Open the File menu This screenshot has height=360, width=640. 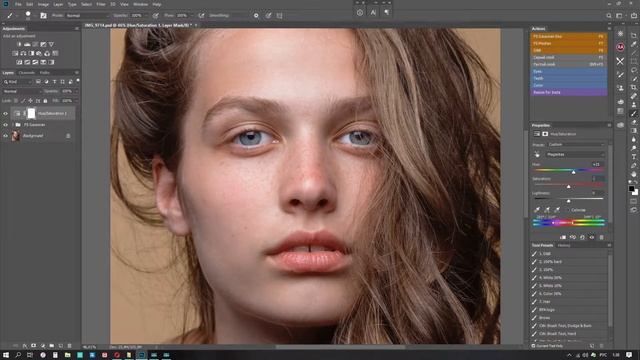point(18,4)
